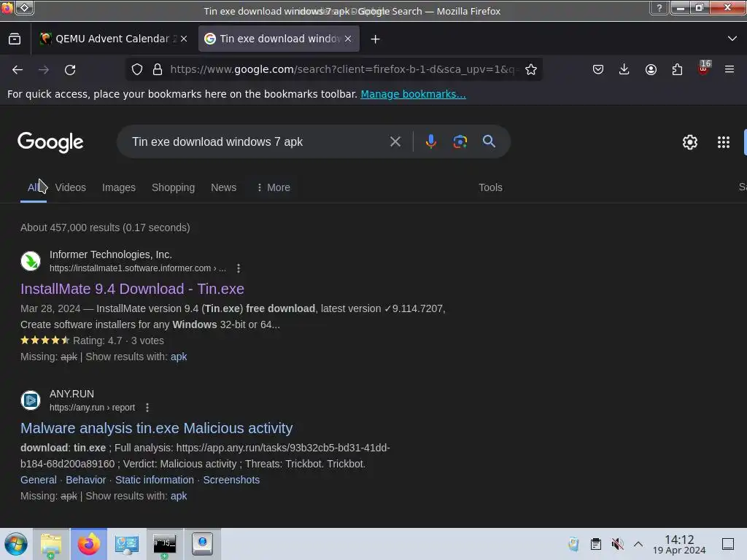This screenshot has width=747, height=560.
Task: Select the Tin exe download tab
Action: pos(279,39)
